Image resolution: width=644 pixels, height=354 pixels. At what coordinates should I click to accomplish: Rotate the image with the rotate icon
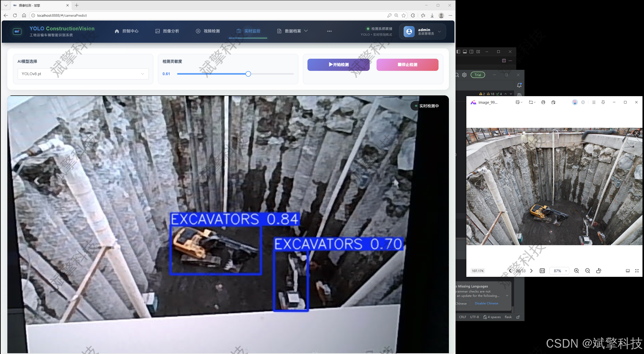598,271
